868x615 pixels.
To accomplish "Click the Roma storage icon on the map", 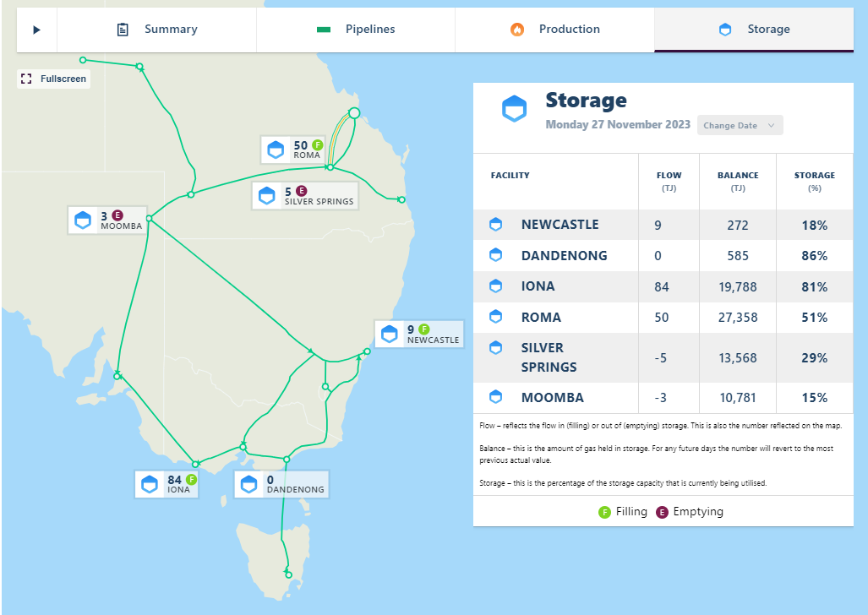I will click(276, 150).
